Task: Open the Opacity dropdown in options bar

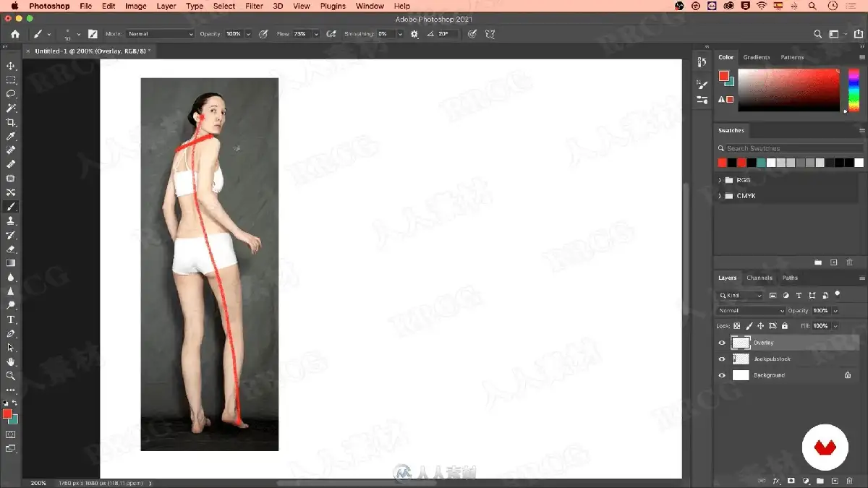Action: (x=249, y=34)
